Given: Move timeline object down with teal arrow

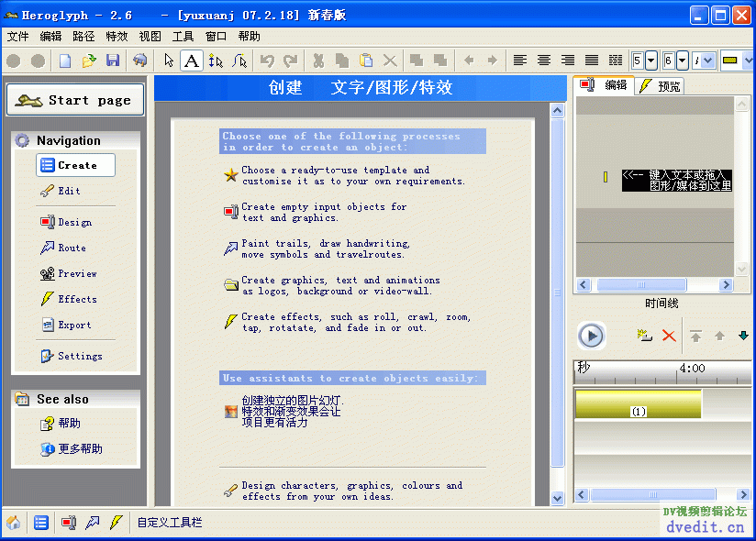Looking at the screenshot, I should (x=743, y=336).
